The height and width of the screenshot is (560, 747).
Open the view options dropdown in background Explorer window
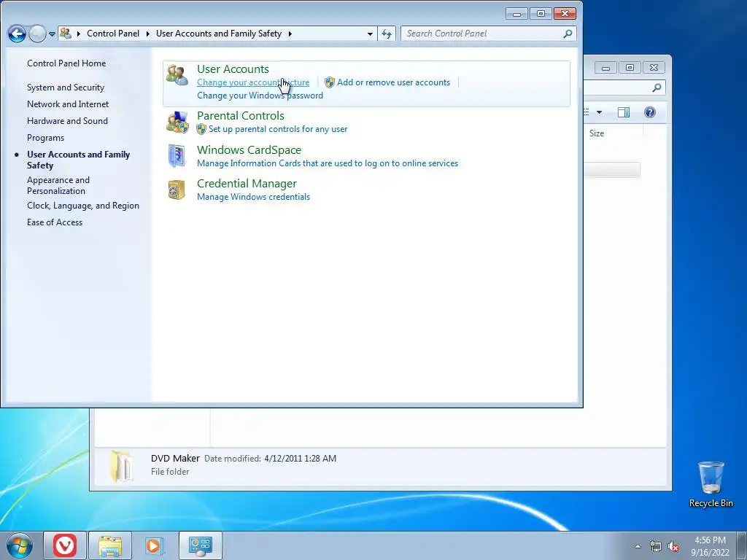pyautogui.click(x=600, y=112)
